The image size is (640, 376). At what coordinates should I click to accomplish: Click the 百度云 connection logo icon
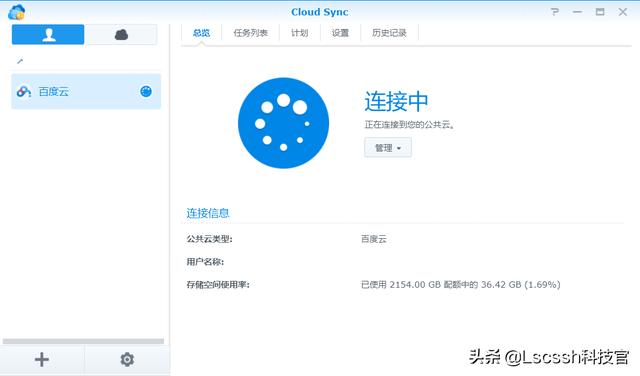click(x=24, y=92)
